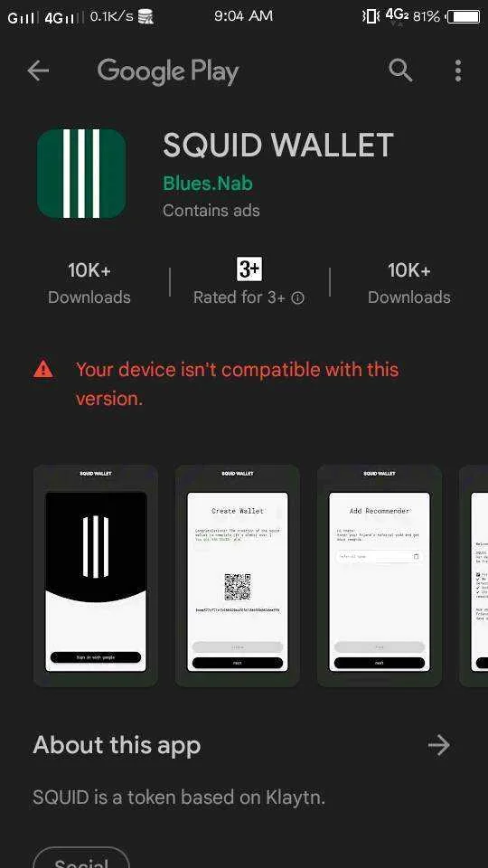
Task: Open developer page Blues.Nab
Action: [x=208, y=184]
